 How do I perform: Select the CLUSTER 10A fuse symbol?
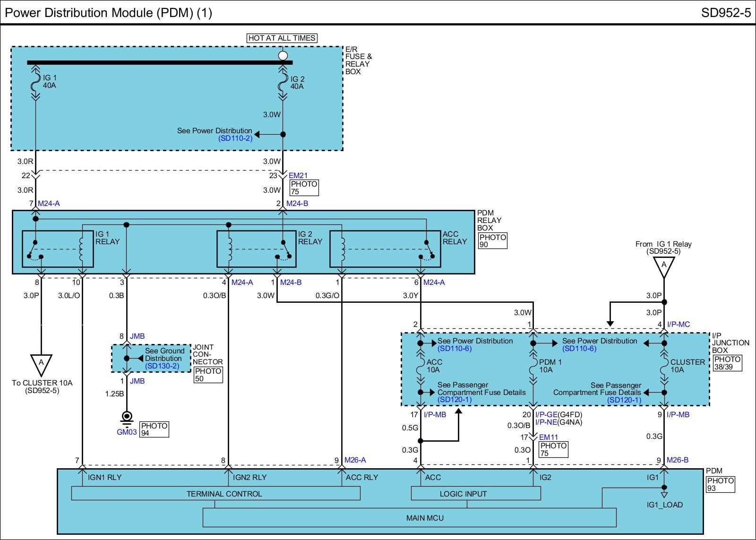point(664,367)
